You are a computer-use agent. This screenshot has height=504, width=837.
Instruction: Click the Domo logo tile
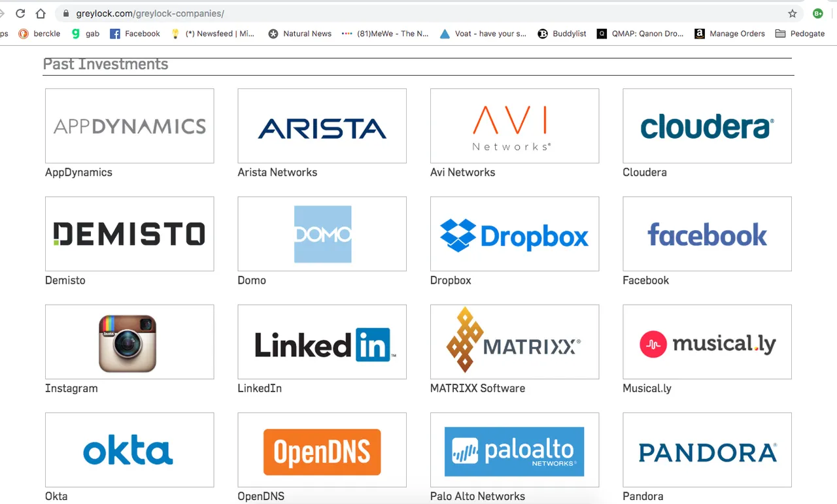point(322,234)
